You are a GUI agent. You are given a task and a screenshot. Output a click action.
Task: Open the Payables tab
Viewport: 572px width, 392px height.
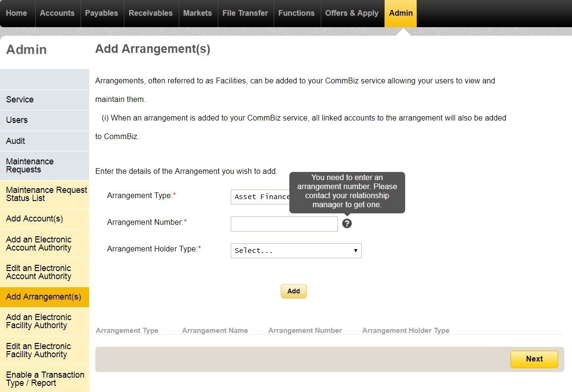(102, 13)
